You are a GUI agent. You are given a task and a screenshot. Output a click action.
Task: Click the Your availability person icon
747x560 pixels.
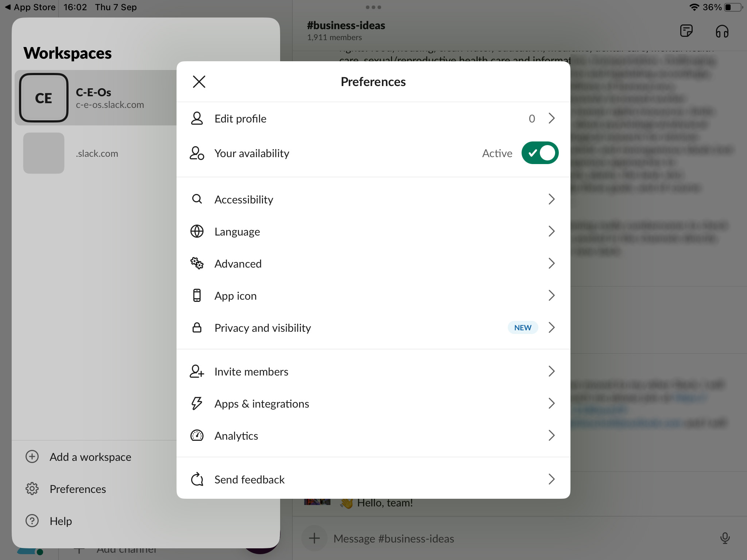click(x=197, y=153)
